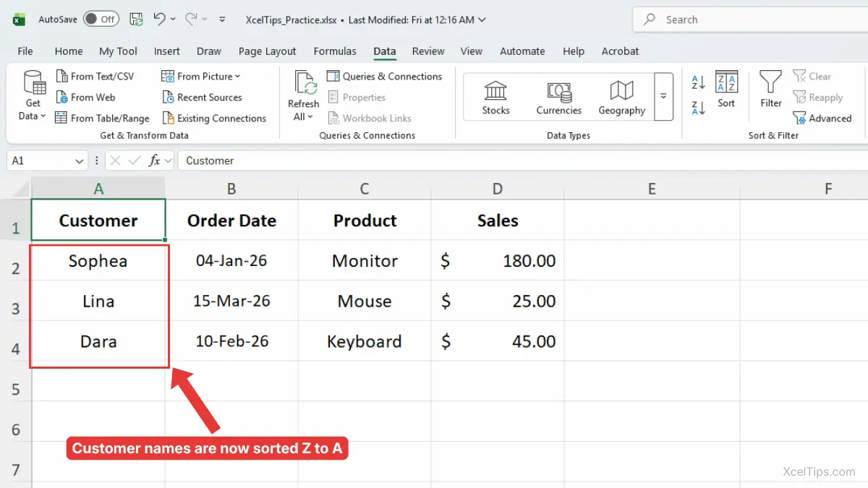The image size is (868, 488).
Task: Switch to the Draw tab
Action: tap(209, 51)
